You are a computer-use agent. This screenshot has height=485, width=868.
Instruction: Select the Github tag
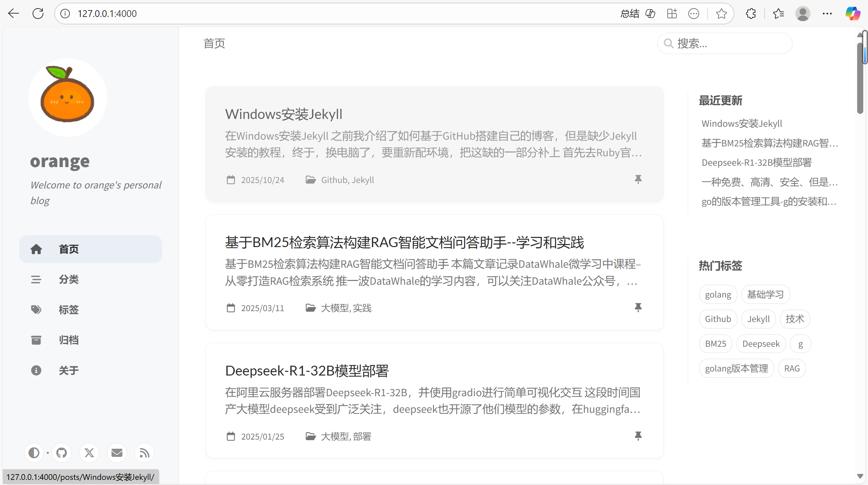(x=718, y=319)
